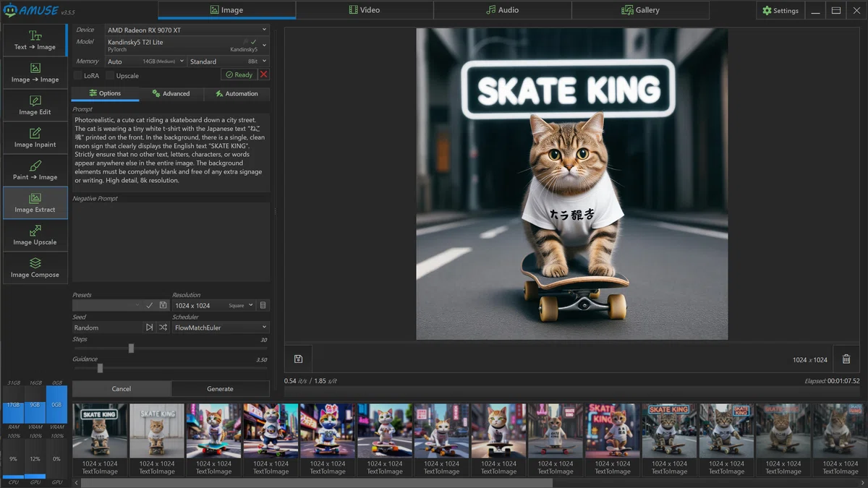This screenshot has width=868, height=488.
Task: Select the Image Inpaint tool
Action: pos(35,138)
